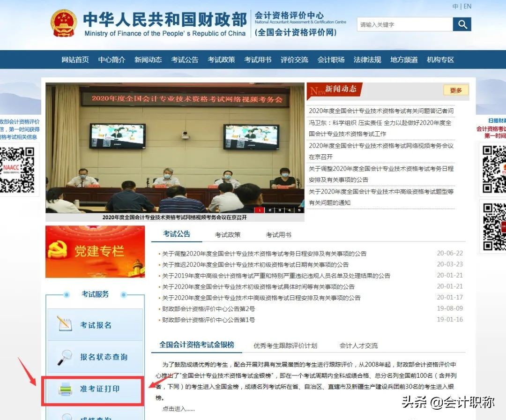Click the blue search magnifier button
Screen dimensions: 506x420
tap(462, 24)
